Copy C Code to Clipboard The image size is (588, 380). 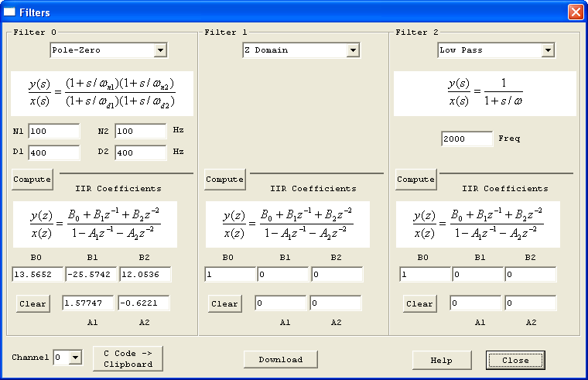[128, 358]
